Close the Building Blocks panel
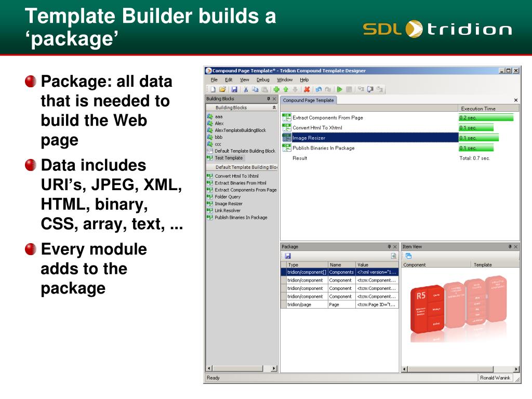532x399 pixels. [x=274, y=99]
